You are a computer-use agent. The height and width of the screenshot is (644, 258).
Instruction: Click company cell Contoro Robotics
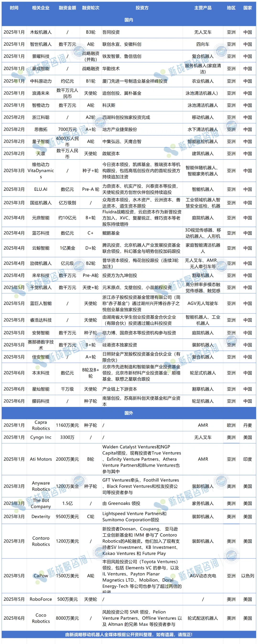point(41,541)
